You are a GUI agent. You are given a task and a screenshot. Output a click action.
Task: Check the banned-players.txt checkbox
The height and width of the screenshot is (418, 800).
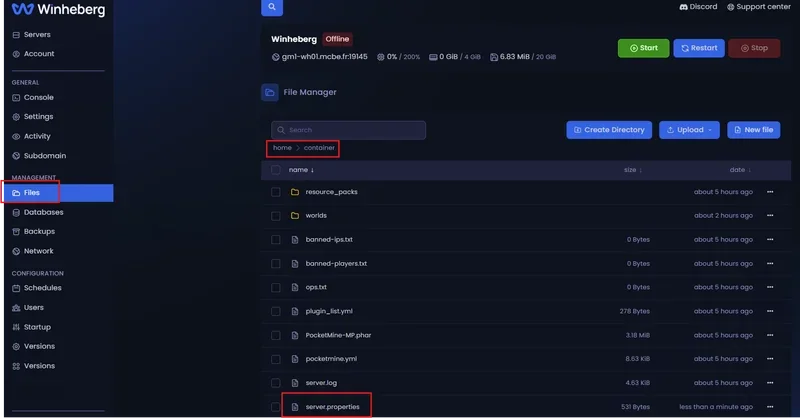click(276, 263)
